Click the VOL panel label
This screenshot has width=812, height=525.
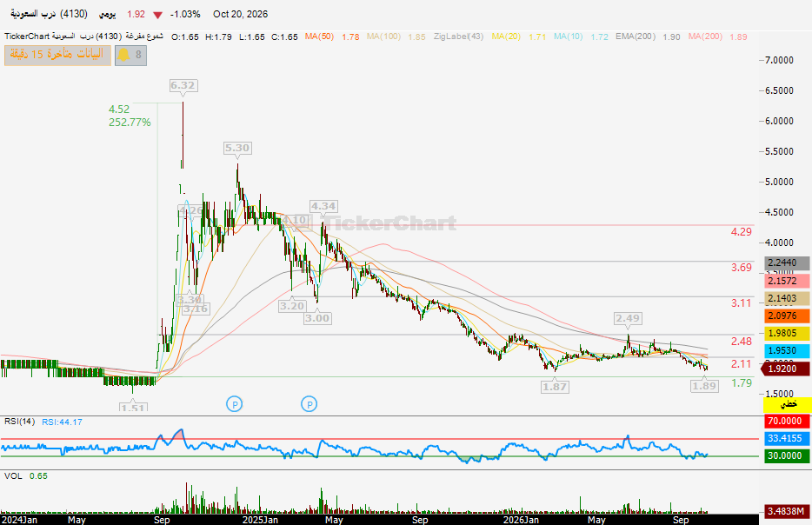[x=13, y=475]
